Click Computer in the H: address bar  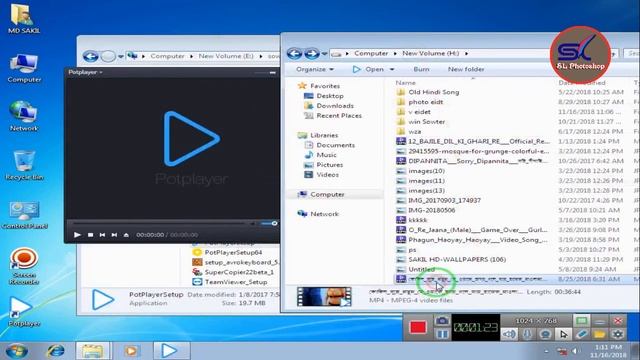(371, 53)
